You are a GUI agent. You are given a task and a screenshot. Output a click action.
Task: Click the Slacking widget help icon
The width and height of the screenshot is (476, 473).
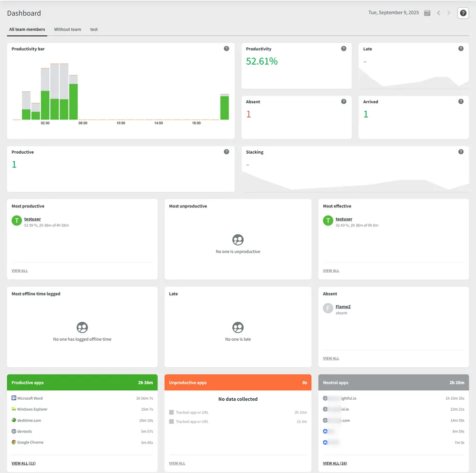pos(460,152)
